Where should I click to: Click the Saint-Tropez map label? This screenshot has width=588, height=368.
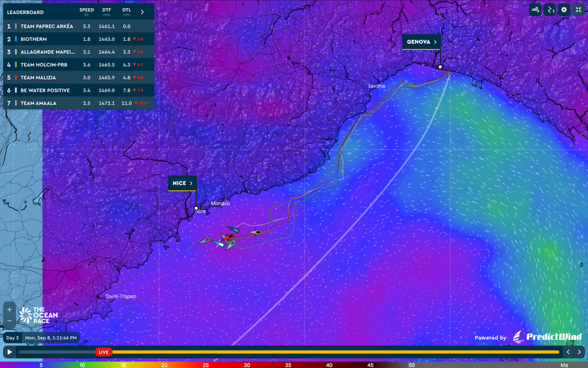[x=121, y=296]
